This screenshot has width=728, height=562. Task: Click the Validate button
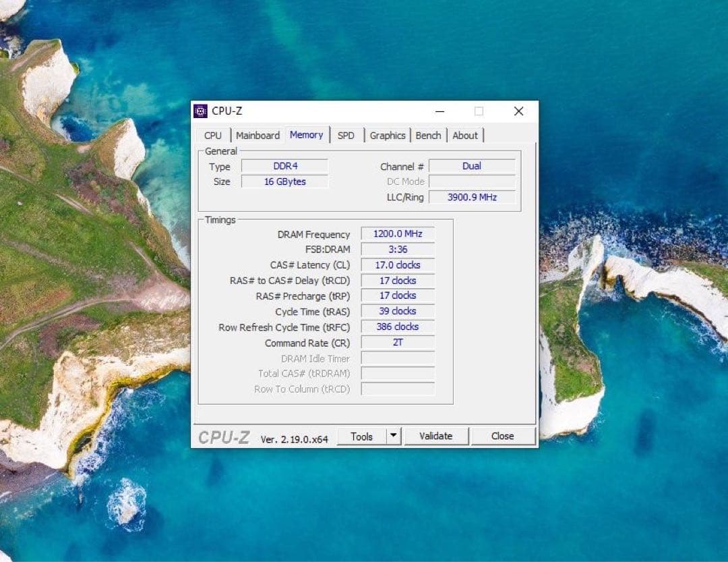436,436
